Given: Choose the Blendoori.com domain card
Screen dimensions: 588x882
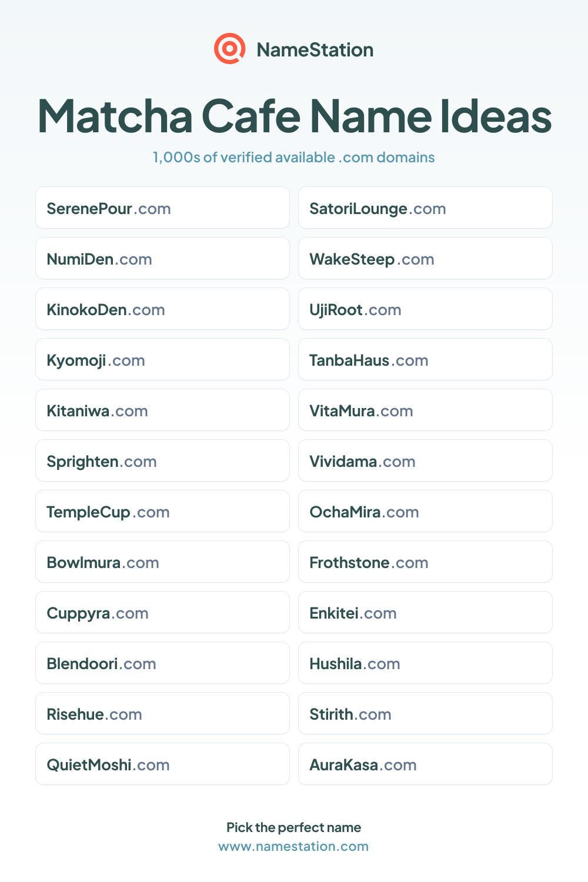Looking at the screenshot, I should (x=162, y=663).
